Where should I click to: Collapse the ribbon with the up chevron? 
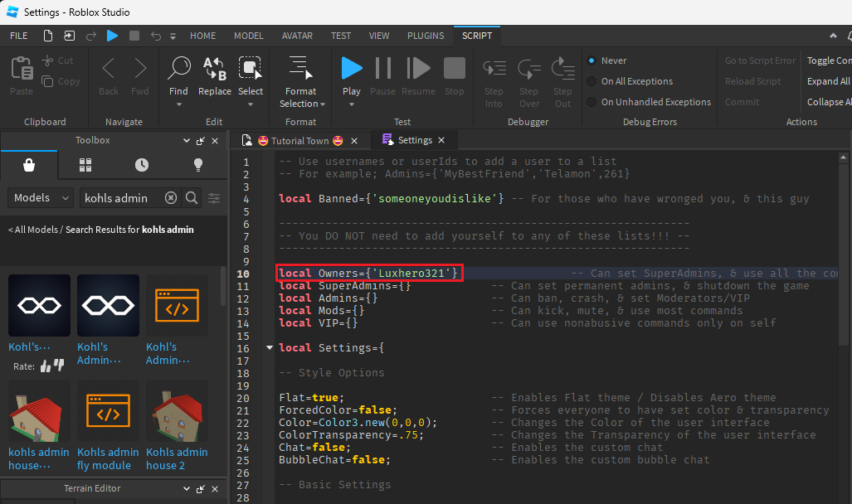[x=833, y=36]
